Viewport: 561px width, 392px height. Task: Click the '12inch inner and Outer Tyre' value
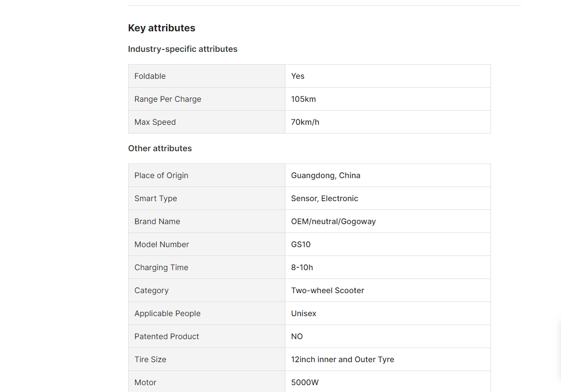click(x=343, y=359)
